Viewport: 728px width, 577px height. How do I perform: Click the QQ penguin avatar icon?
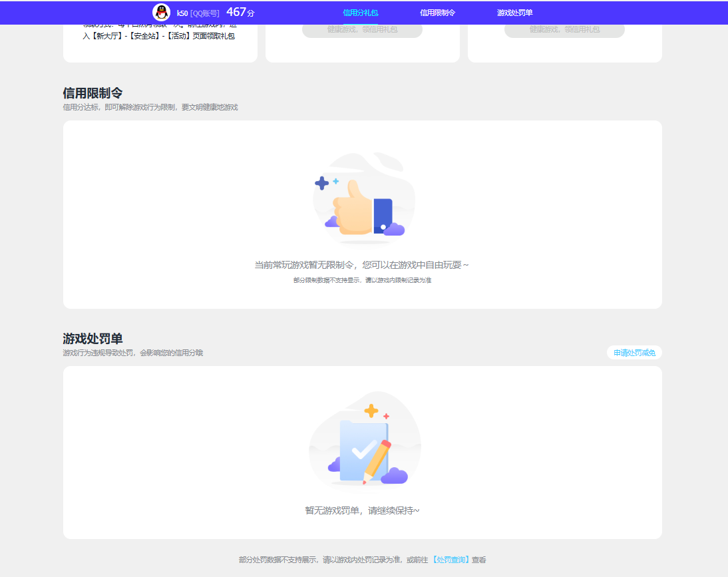pos(162,11)
